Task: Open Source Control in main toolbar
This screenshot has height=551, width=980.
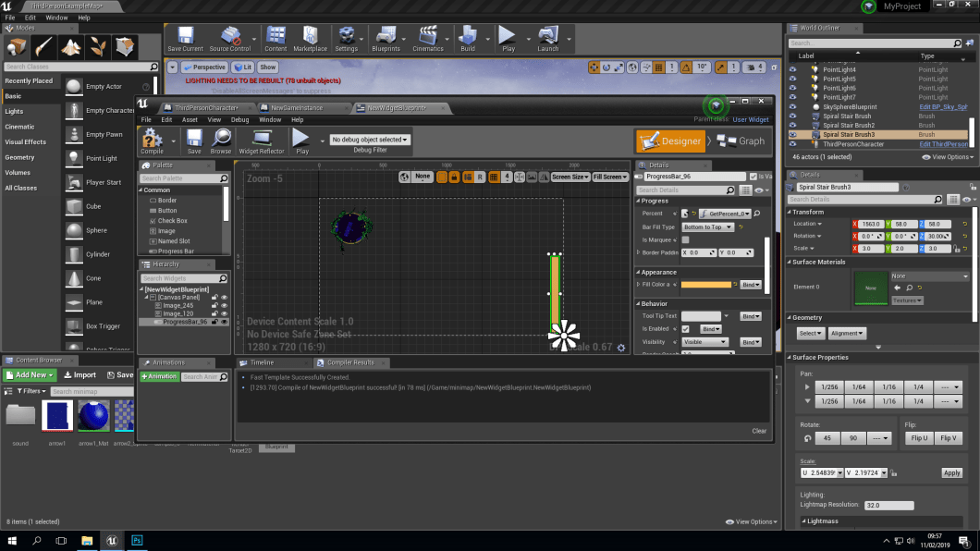Action: tap(230, 39)
